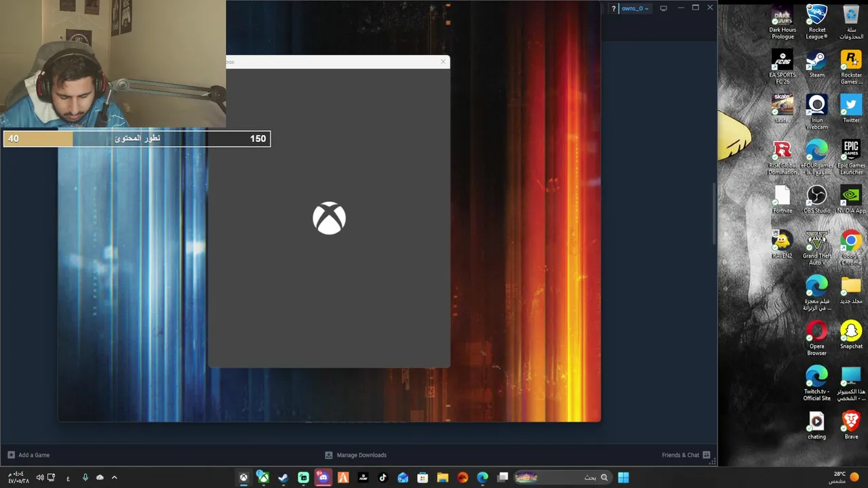The width and height of the screenshot is (868, 488).
Task: Switch to Steam from the taskbar
Action: (x=283, y=477)
